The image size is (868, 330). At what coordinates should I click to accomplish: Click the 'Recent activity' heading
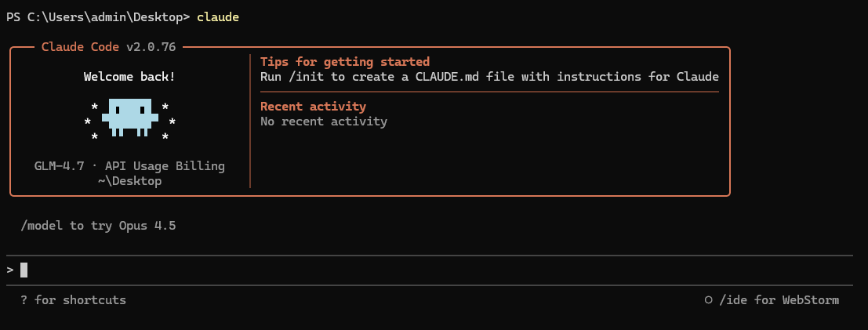tap(313, 107)
